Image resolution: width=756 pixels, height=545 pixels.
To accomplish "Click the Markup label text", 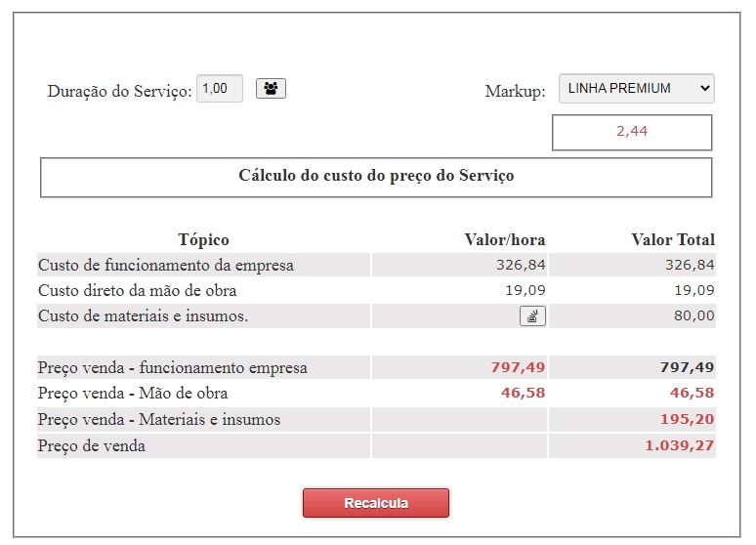I will point(515,92).
